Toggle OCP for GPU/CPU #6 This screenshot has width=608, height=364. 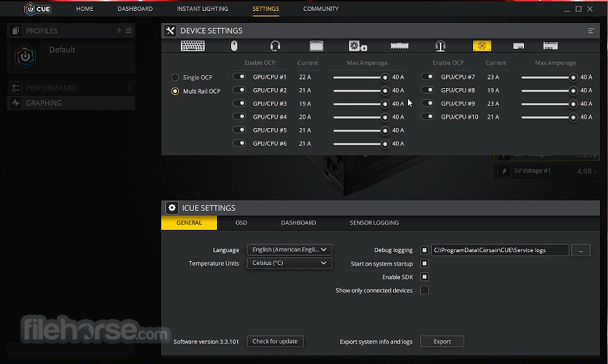239,143
